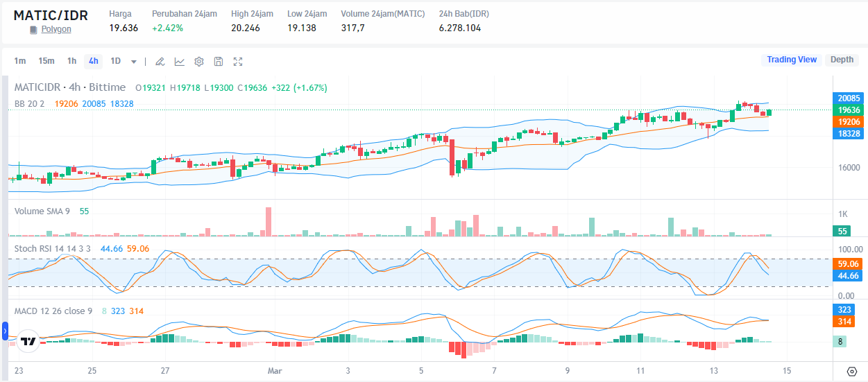Viewport: 868px width, 382px height.
Task: Click the High 24jam value 20.246
Action: point(246,28)
